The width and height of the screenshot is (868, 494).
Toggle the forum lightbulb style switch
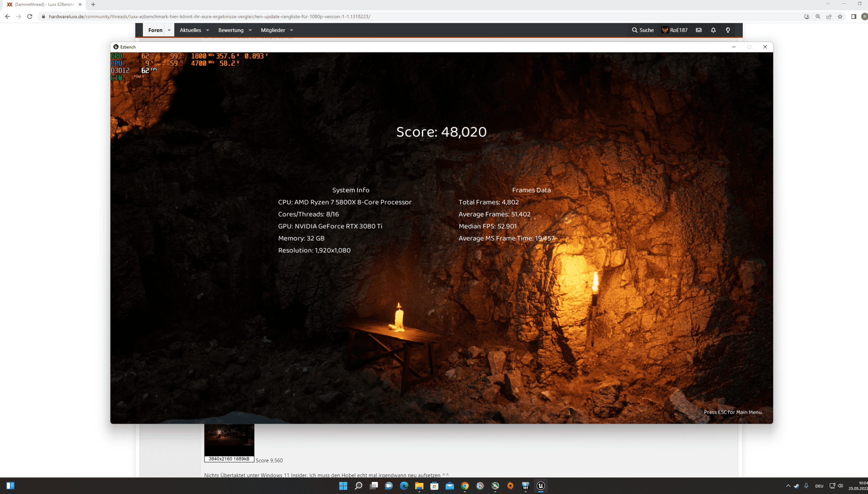coord(728,30)
